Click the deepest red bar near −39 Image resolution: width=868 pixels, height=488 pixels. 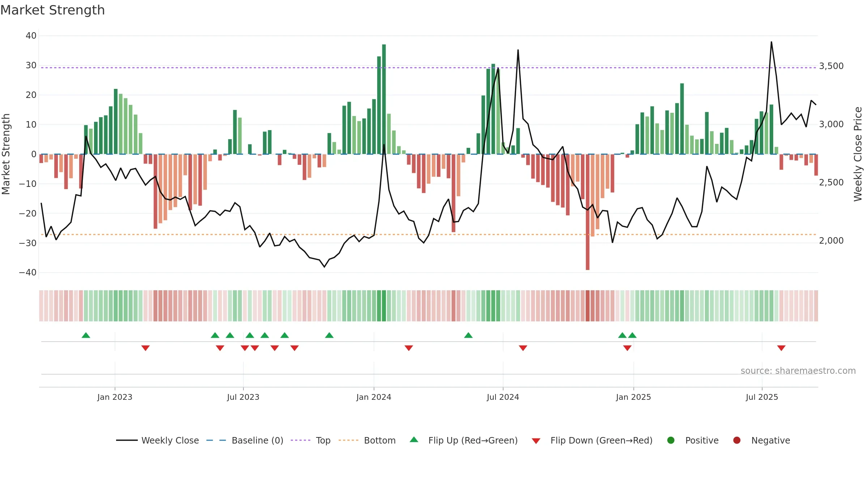(587, 212)
